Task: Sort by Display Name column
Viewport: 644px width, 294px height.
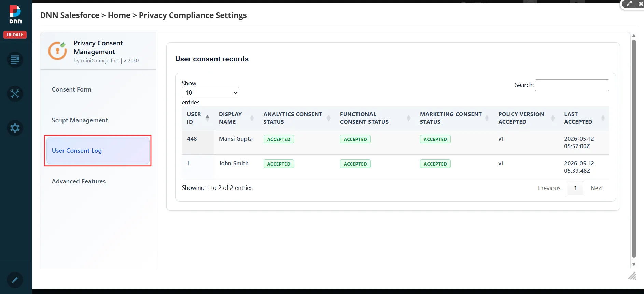Action: pyautogui.click(x=236, y=118)
